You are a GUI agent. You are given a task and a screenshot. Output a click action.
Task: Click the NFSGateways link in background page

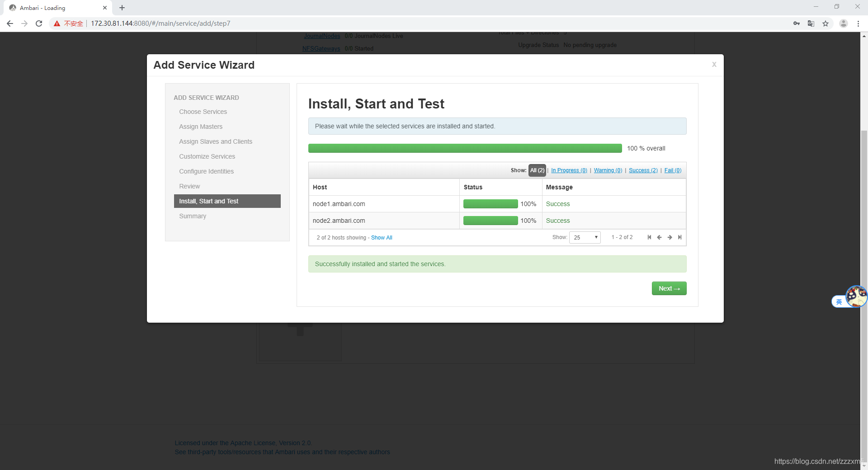tap(321, 49)
